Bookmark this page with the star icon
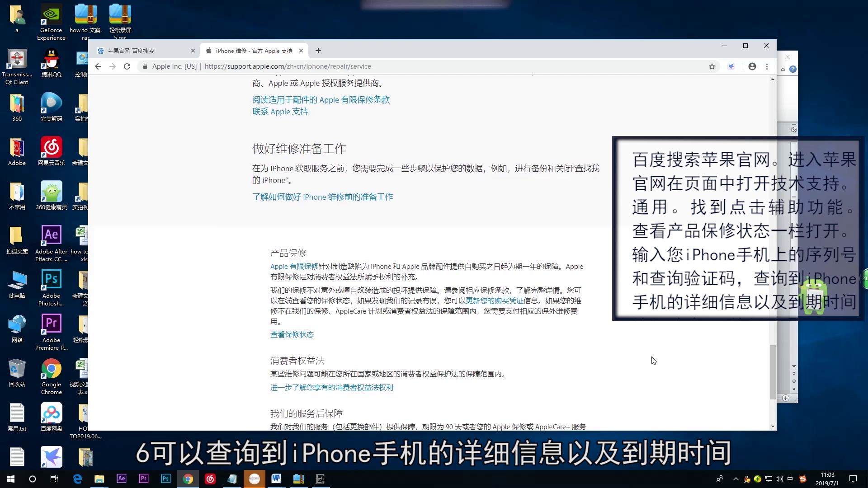868x488 pixels. (x=712, y=66)
